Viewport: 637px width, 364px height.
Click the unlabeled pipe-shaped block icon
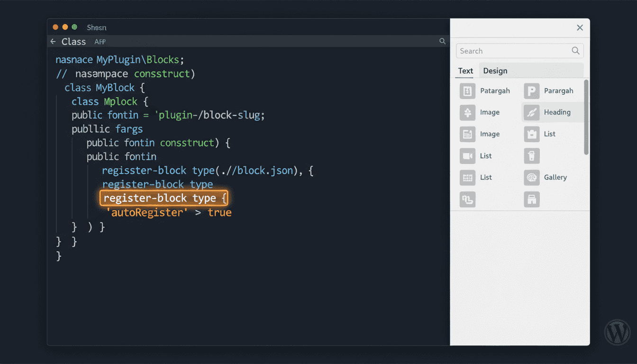(x=467, y=200)
